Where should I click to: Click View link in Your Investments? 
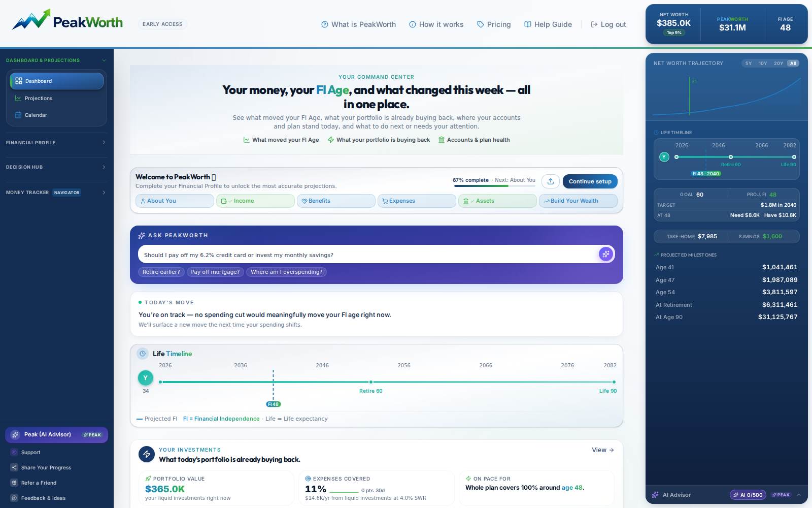[x=603, y=450]
